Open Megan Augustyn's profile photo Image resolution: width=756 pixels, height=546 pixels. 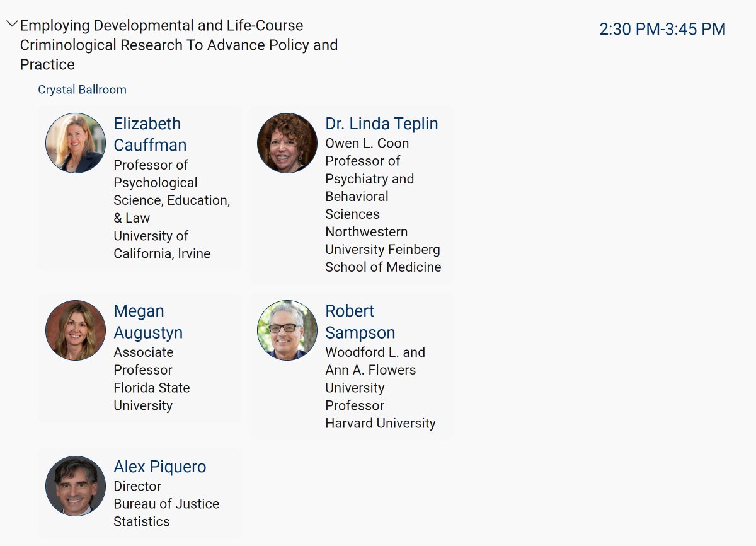76,330
